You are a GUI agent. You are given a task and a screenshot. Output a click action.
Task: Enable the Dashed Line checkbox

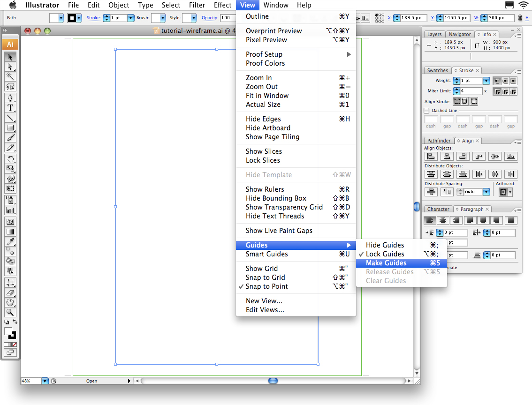click(x=427, y=111)
